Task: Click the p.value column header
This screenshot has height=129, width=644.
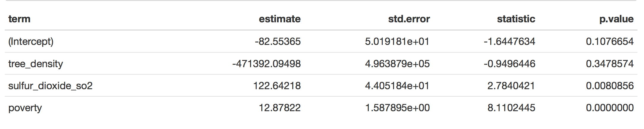Action: point(616,19)
